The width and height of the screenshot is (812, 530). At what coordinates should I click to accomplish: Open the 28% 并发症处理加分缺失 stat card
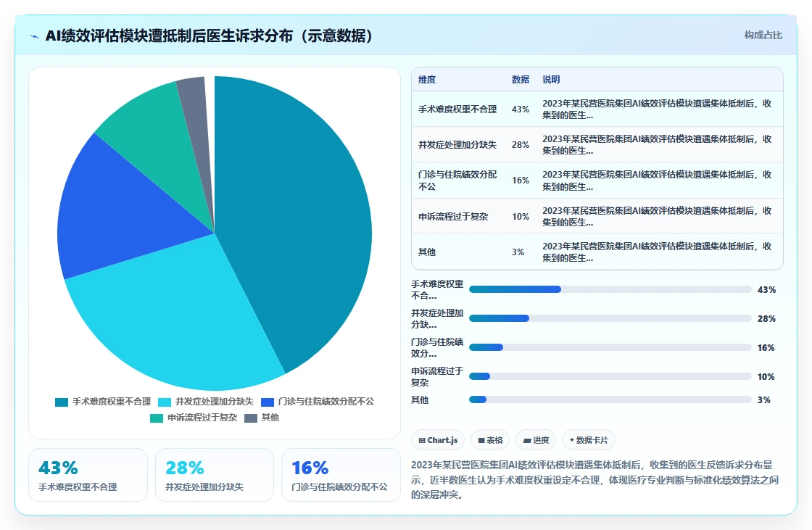click(x=215, y=475)
